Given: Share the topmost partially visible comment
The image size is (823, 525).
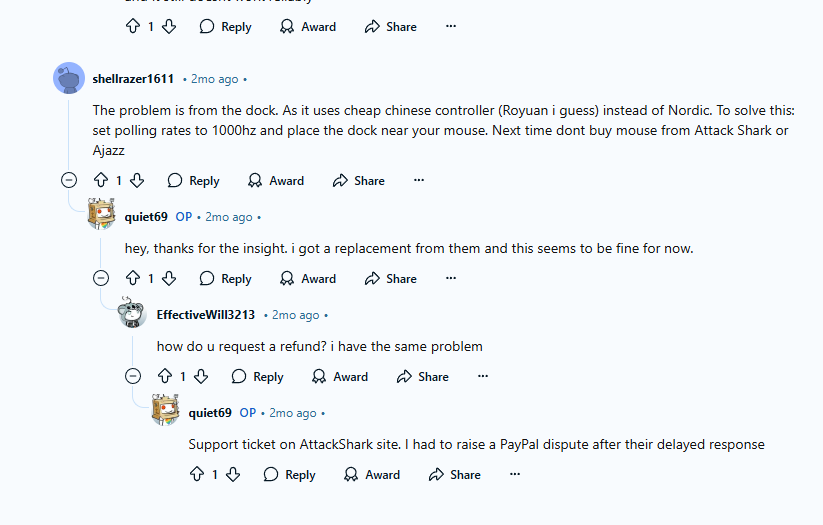Looking at the screenshot, I should pos(391,27).
